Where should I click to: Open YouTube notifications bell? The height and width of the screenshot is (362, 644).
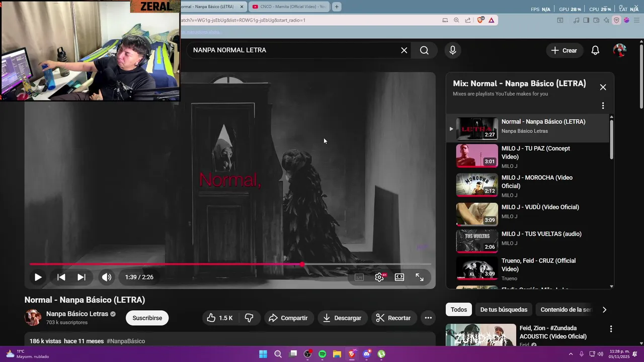[595, 50]
